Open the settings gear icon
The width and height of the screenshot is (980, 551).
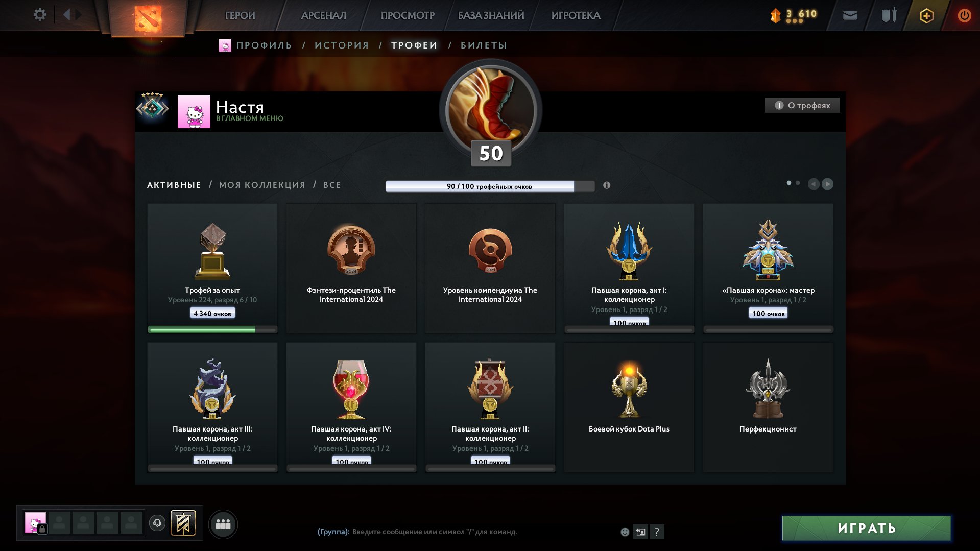(39, 15)
